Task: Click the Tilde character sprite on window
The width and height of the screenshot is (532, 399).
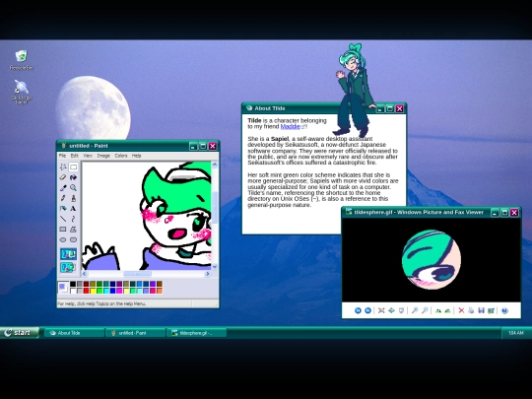Action: click(x=355, y=90)
